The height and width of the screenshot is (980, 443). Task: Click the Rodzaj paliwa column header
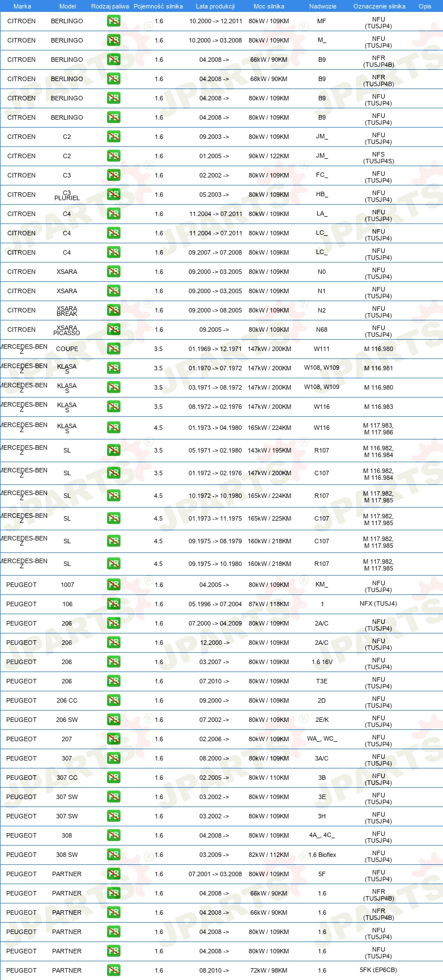tap(110, 6)
